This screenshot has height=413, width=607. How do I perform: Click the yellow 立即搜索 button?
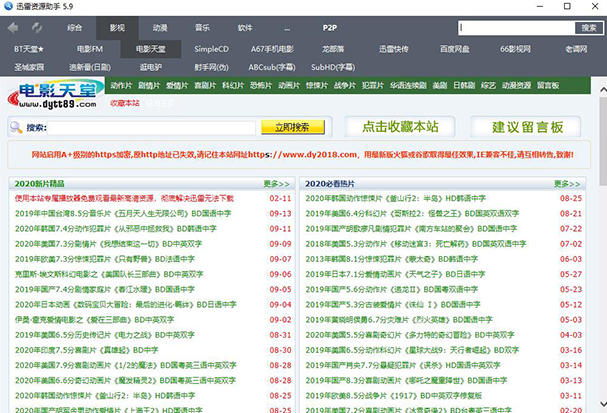[293, 127]
